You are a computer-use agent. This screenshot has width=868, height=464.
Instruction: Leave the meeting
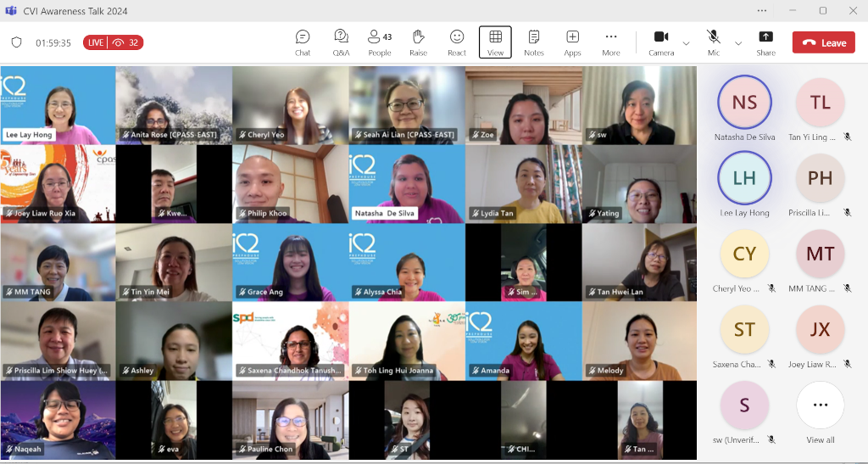(x=823, y=42)
